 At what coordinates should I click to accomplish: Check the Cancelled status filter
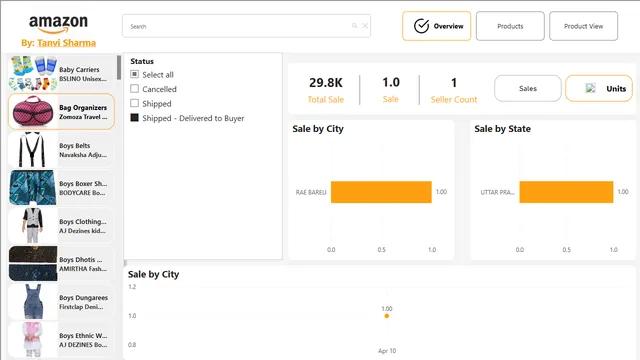click(x=134, y=89)
